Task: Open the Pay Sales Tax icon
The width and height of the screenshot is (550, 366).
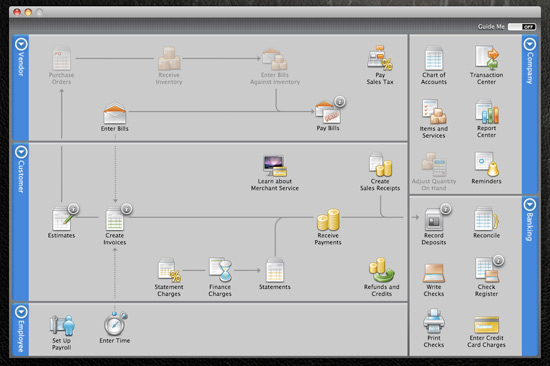Action: click(380, 58)
